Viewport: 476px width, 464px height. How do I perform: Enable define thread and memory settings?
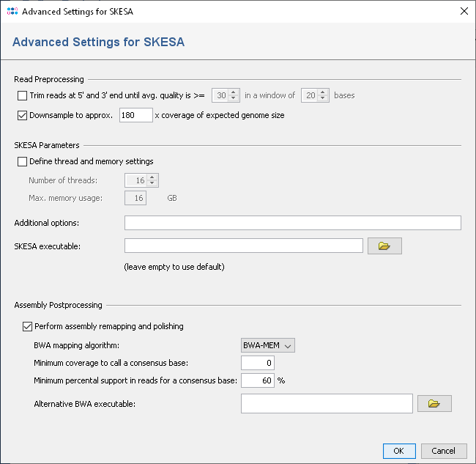click(21, 161)
